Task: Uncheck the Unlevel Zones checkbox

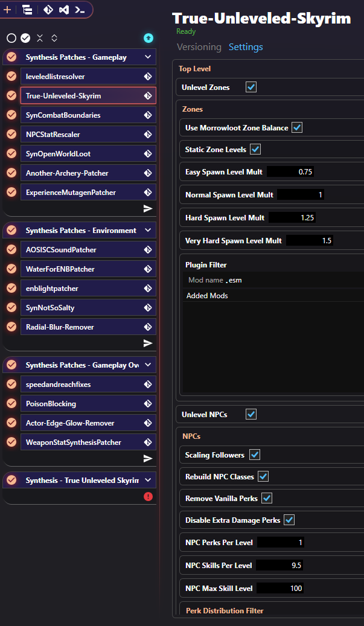Action: click(251, 87)
